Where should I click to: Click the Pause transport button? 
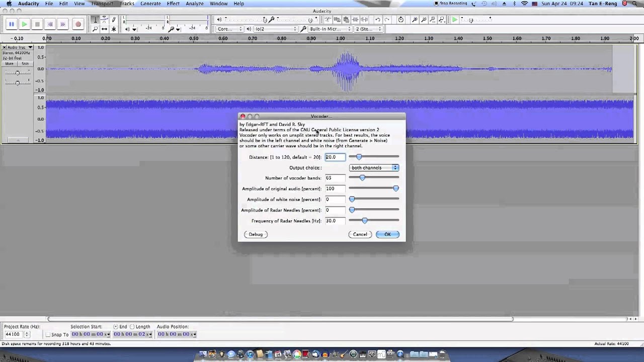point(11,24)
